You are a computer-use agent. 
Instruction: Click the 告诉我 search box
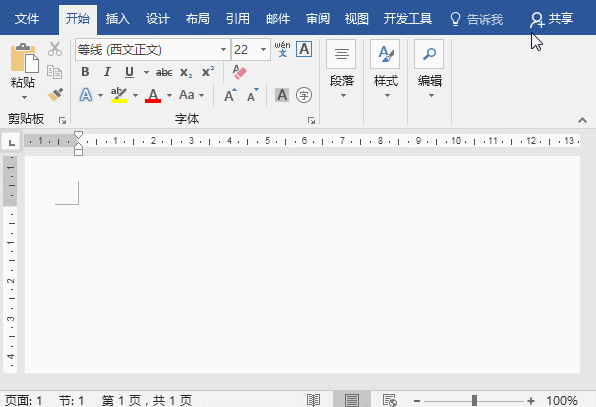pos(477,19)
